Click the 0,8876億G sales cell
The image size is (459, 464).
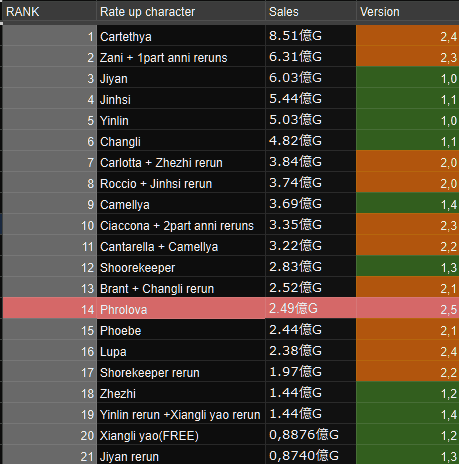(x=311, y=435)
